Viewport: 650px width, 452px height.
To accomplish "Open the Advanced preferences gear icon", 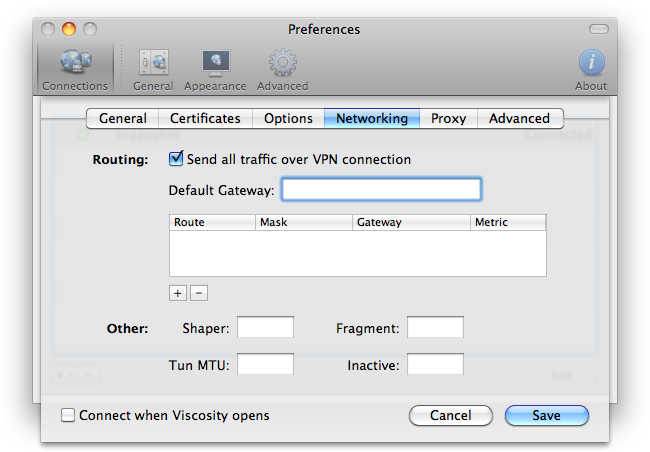I will [282, 68].
